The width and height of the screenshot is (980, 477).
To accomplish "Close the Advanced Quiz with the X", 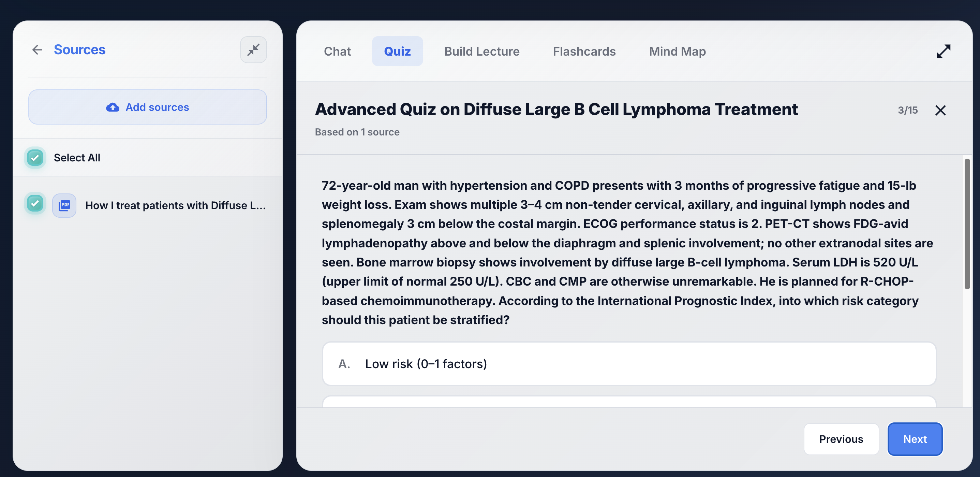I will pos(941,111).
